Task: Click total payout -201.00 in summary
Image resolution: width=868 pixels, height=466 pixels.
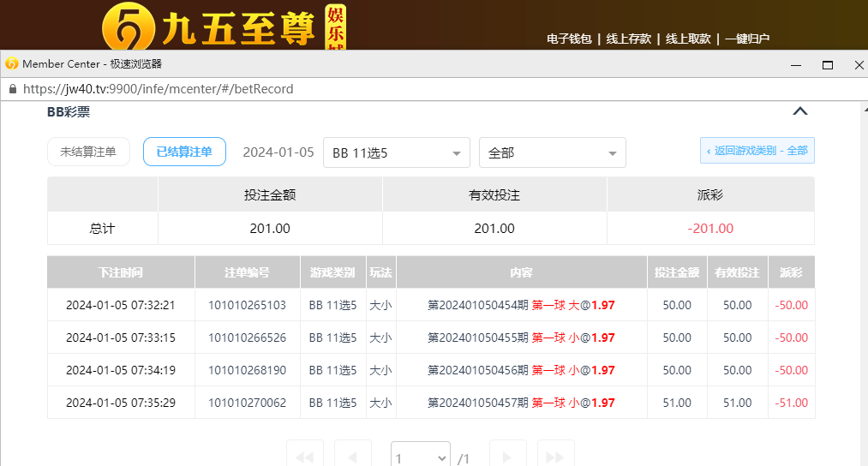Action: 710,229
